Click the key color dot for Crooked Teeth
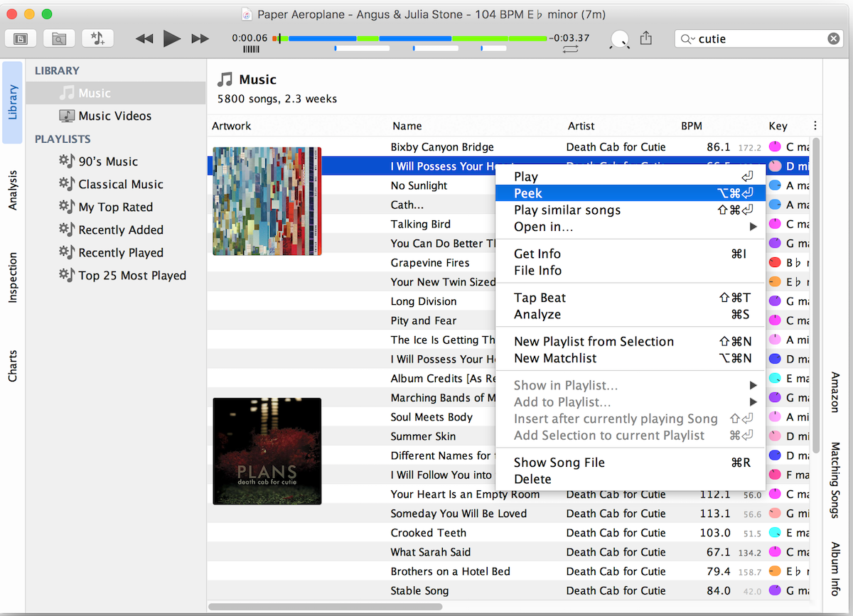The image size is (853, 616). tap(775, 533)
